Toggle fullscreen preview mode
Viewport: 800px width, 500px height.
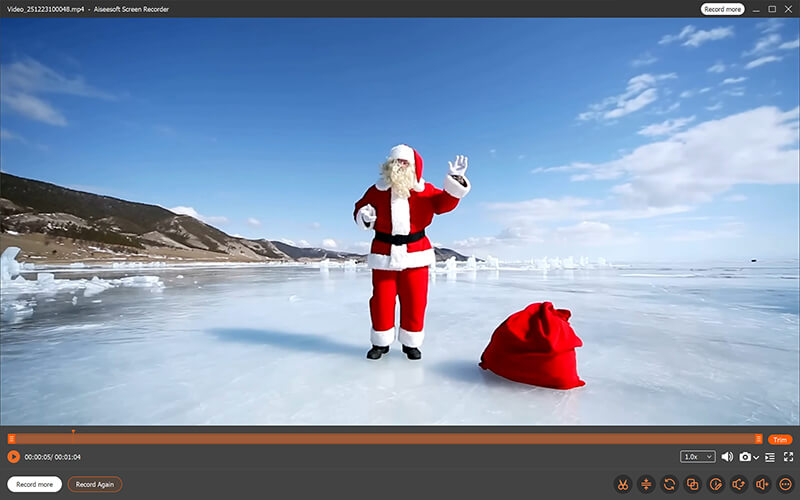pos(788,457)
